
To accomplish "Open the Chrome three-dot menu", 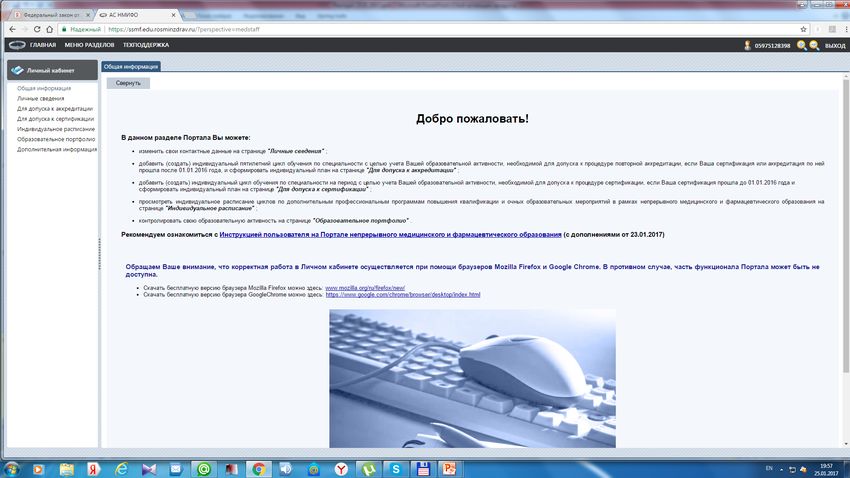I will [x=846, y=29].
